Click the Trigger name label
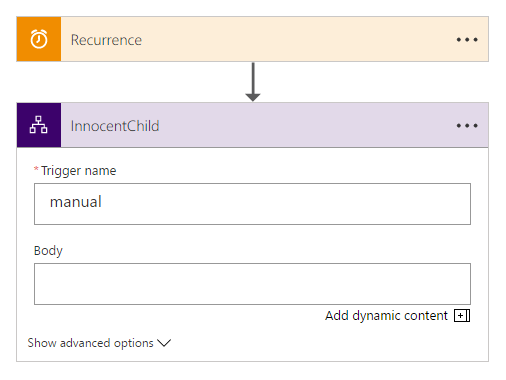The image size is (506, 380). click(79, 171)
